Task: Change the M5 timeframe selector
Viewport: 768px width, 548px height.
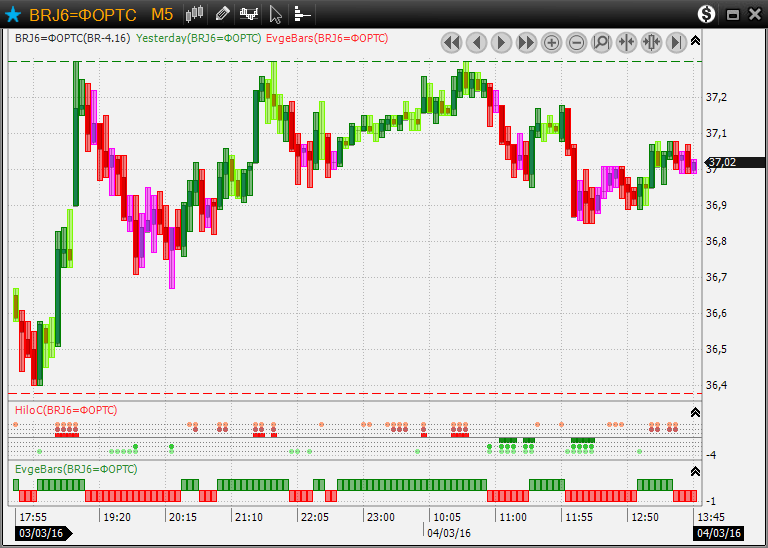Action: pos(162,14)
